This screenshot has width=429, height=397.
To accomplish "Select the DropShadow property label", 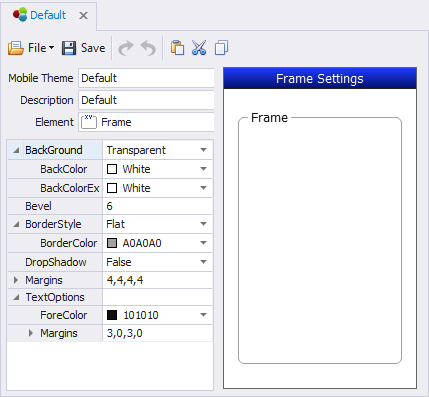I will [x=56, y=262].
